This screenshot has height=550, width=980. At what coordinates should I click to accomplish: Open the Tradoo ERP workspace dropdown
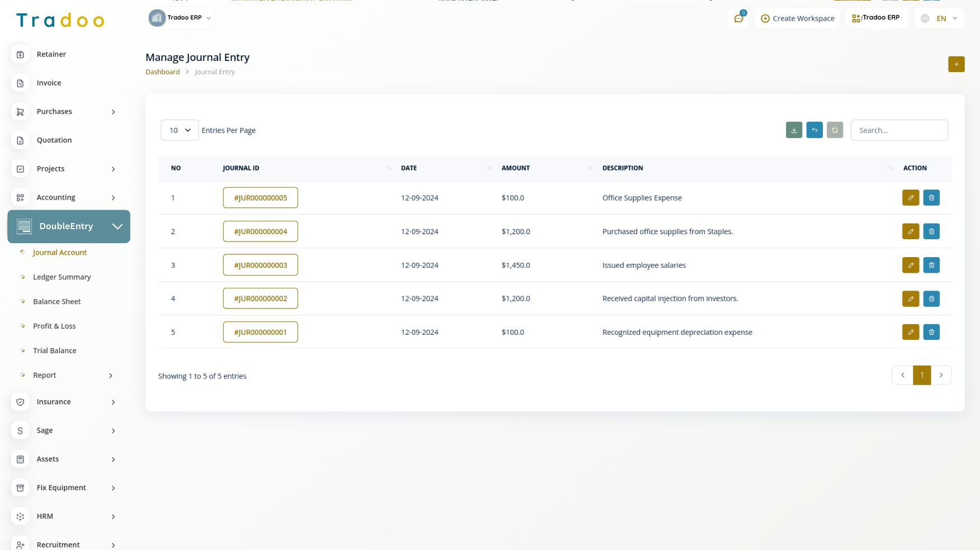tap(180, 18)
